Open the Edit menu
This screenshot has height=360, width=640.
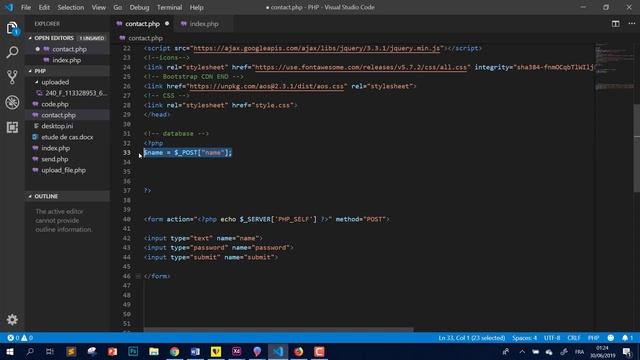pos(44,7)
